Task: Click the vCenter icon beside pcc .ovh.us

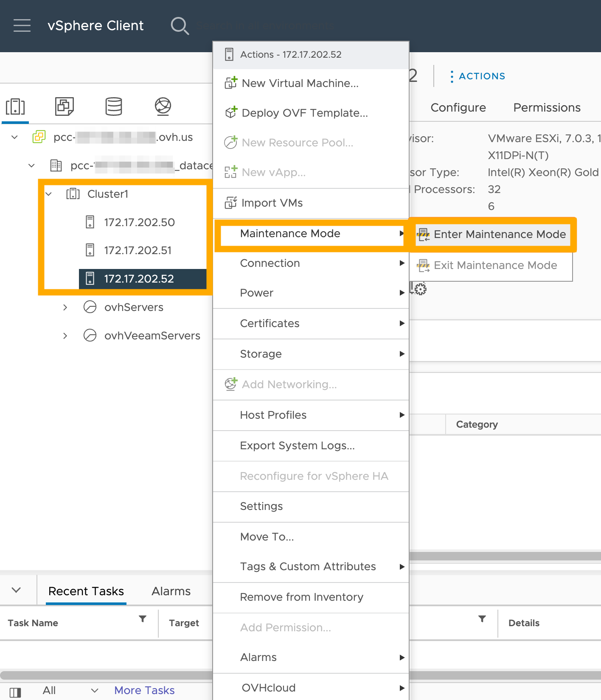Action: pyautogui.click(x=39, y=137)
